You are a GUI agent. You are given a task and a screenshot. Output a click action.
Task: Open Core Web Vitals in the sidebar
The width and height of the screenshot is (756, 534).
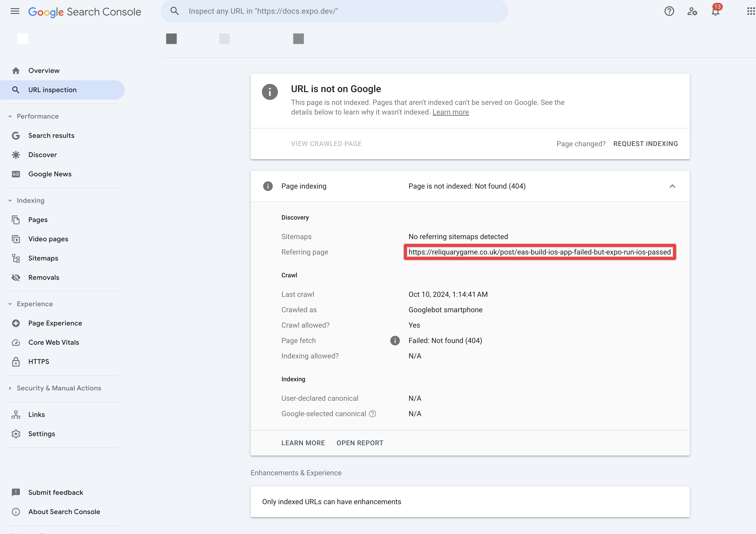click(x=53, y=342)
